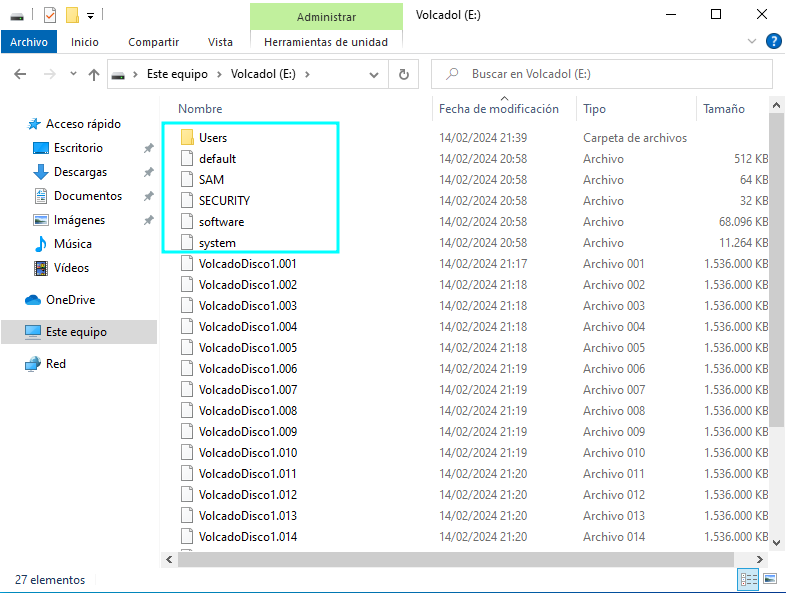
Task: Select OneDrive in the navigation pane
Action: (69, 300)
